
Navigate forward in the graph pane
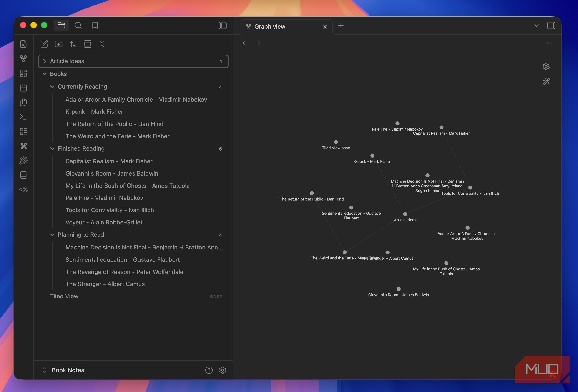[x=258, y=43]
